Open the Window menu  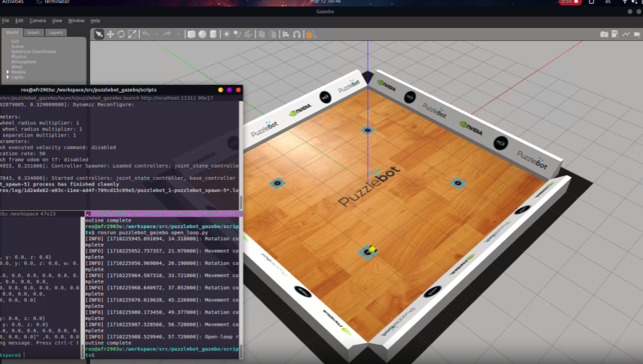[x=76, y=20]
